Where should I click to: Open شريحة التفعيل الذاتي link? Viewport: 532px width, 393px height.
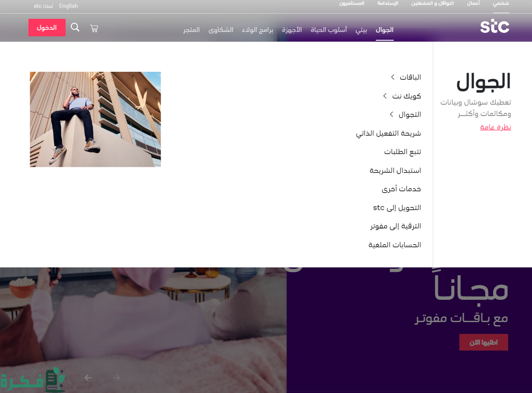click(388, 133)
